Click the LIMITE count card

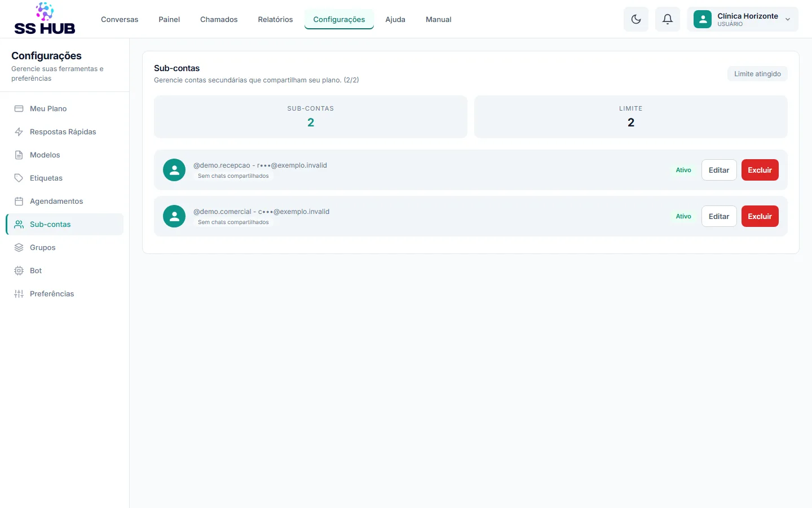tap(631, 117)
